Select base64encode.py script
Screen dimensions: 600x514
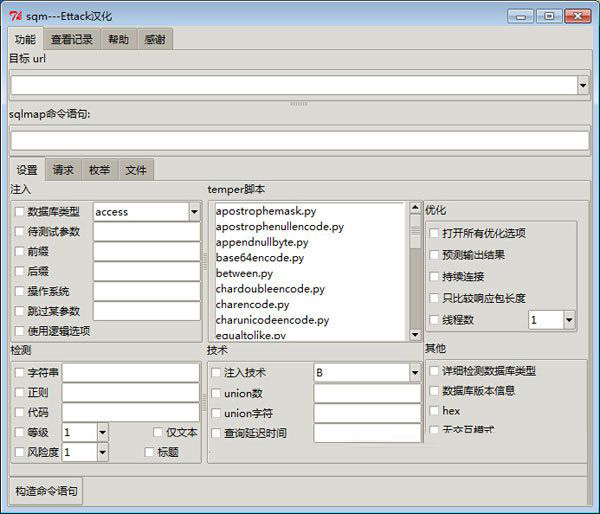(x=260, y=258)
